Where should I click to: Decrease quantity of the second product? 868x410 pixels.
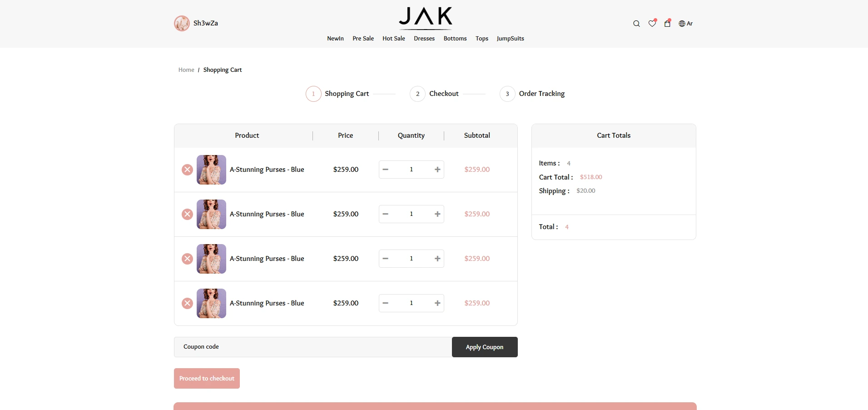click(386, 214)
